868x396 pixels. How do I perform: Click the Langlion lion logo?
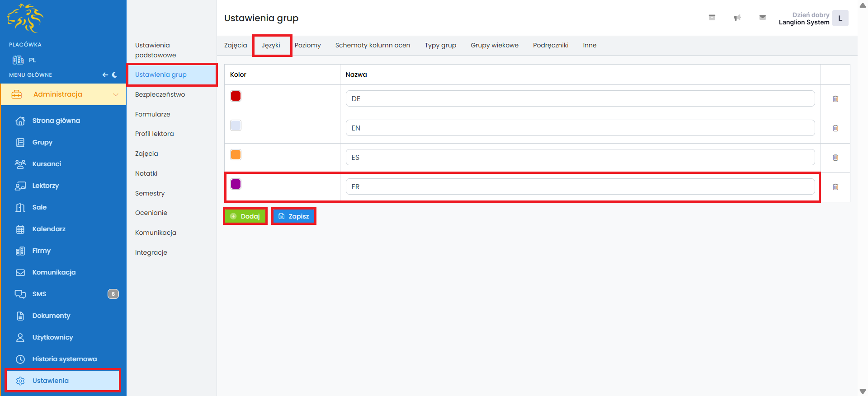coord(25,19)
